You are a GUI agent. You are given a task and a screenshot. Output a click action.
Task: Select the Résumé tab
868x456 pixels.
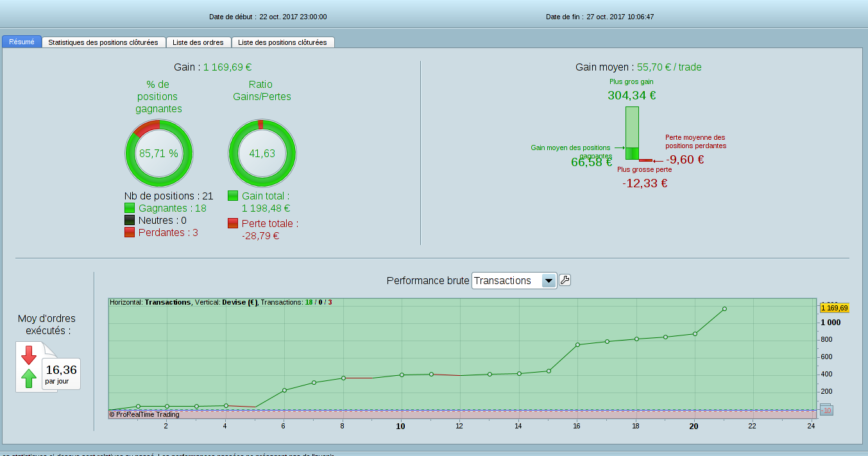tap(22, 42)
